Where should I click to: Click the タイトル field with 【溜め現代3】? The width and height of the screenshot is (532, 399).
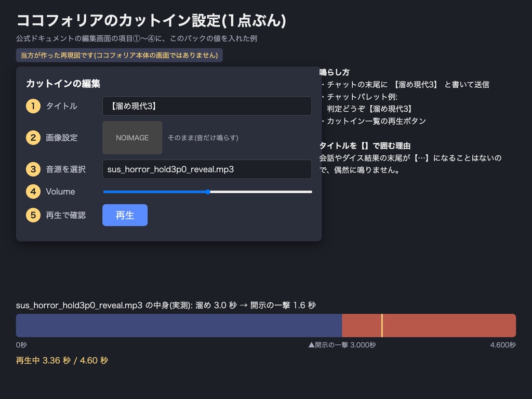(x=207, y=106)
